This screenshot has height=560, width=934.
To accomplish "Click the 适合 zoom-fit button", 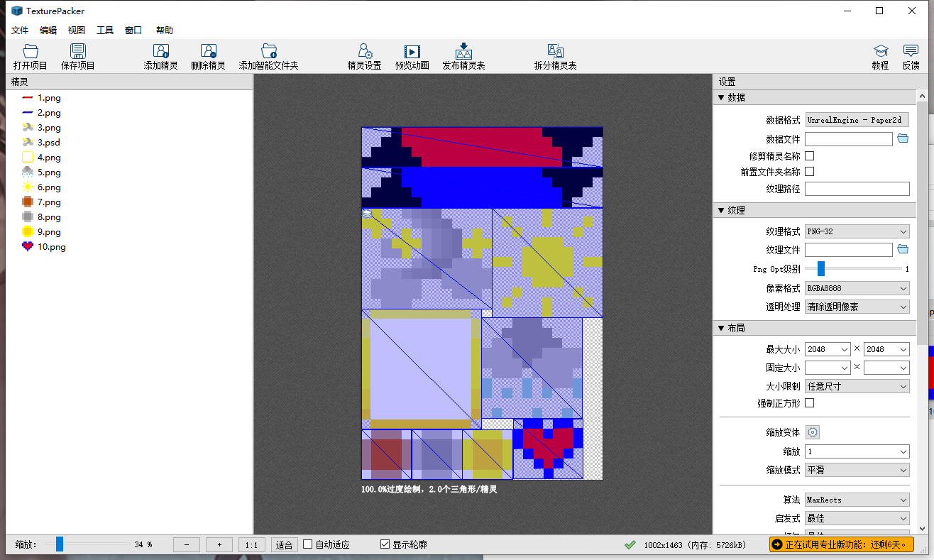I will point(284,544).
